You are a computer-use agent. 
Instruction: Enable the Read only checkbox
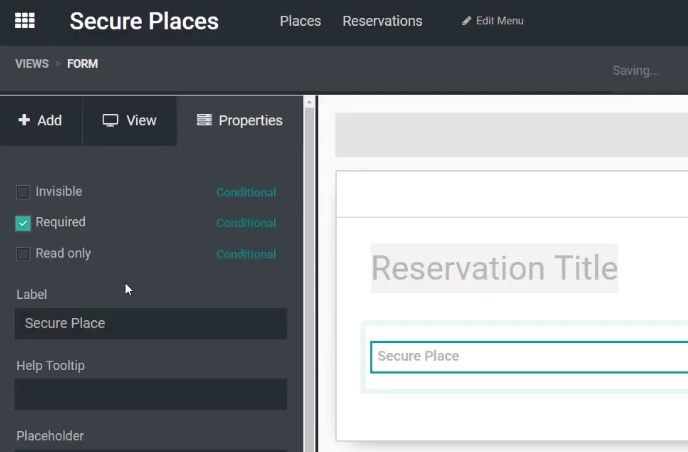click(23, 254)
